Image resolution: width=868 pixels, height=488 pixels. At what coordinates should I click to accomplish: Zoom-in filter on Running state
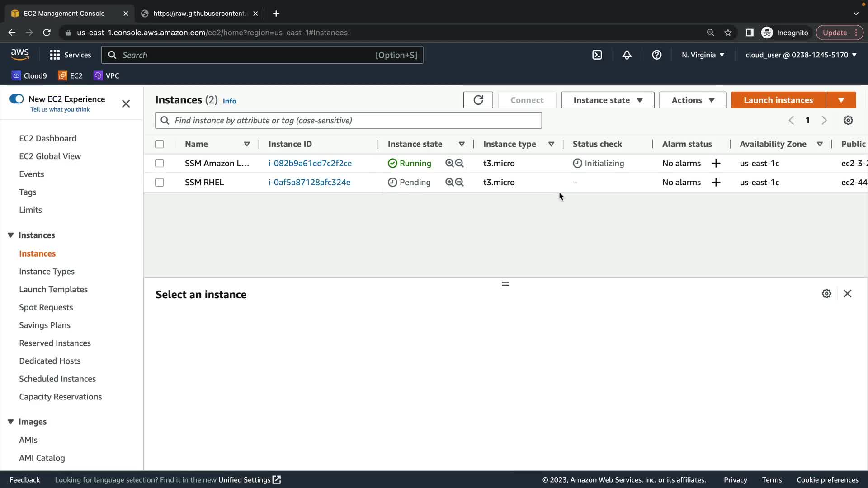(x=449, y=163)
